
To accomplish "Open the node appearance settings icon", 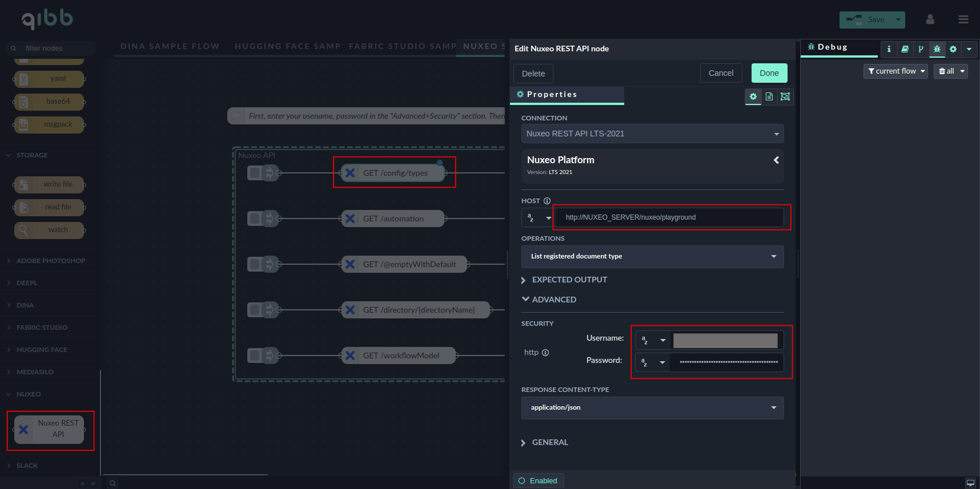I will [x=785, y=96].
